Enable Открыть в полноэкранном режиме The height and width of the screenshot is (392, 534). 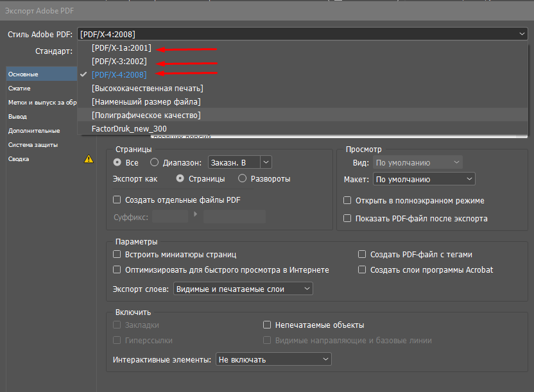(x=347, y=200)
